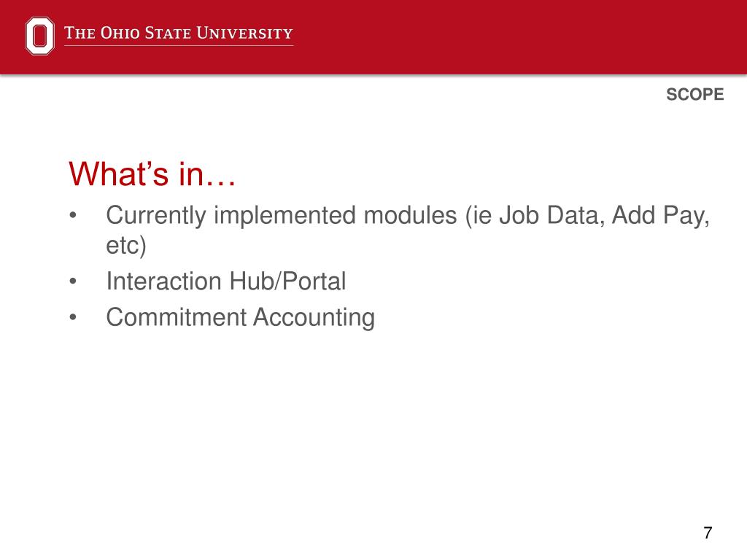Select the Interaction Hub/Portal bullet line

(226, 281)
